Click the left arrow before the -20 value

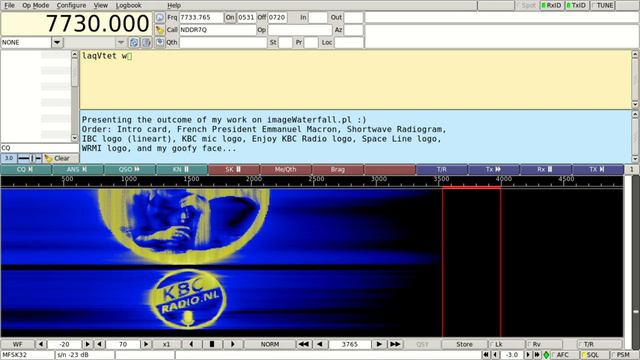(x=40, y=344)
